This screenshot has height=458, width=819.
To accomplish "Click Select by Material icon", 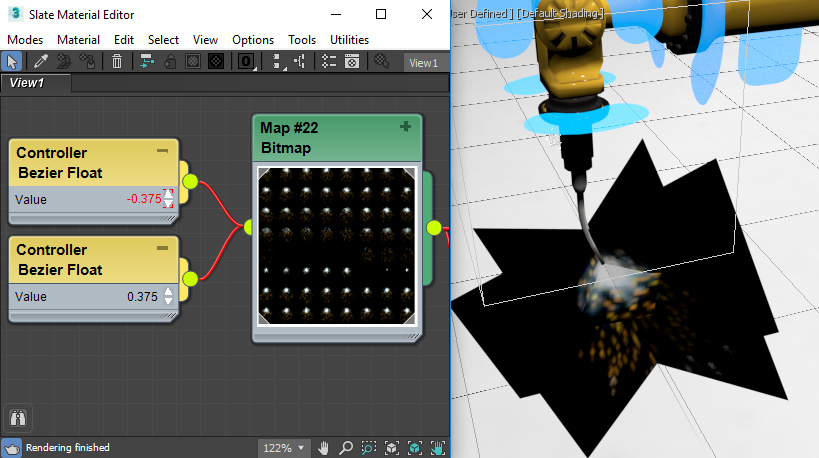I will (x=382, y=62).
